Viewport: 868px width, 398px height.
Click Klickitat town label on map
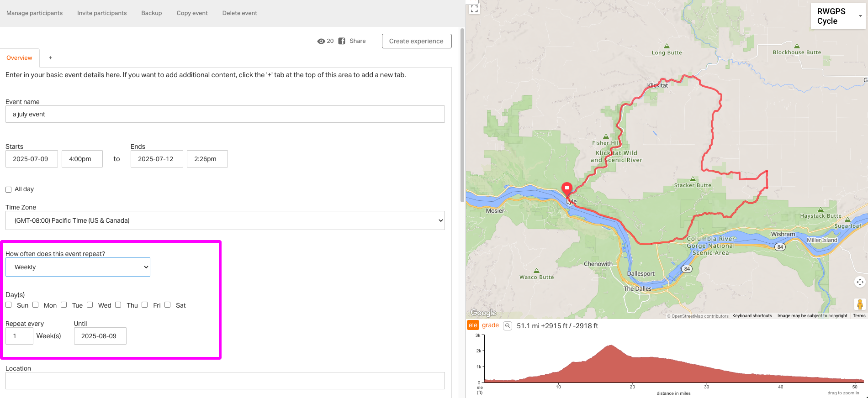(657, 85)
